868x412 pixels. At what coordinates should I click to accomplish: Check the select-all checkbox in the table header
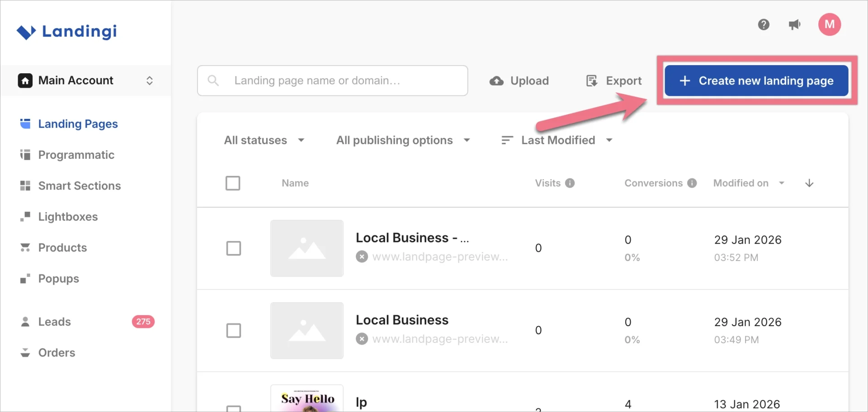233,183
